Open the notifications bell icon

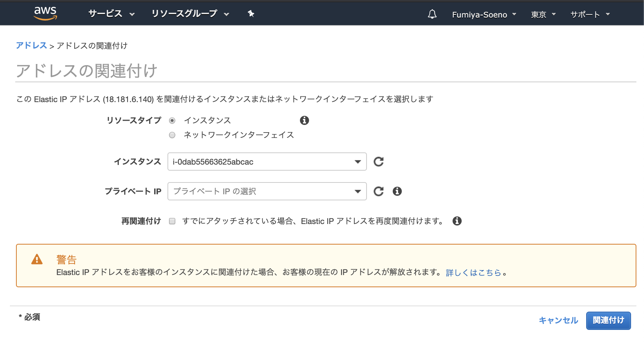(x=432, y=14)
